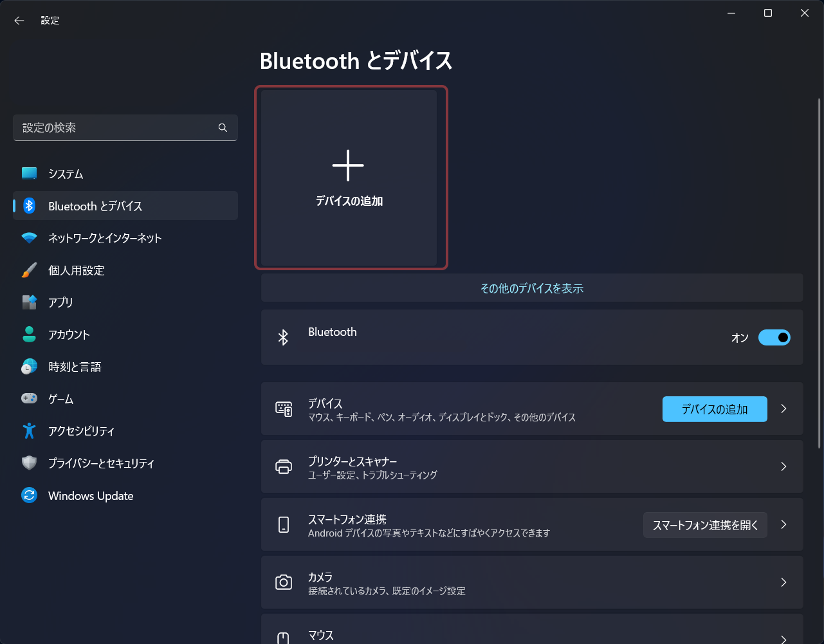Click the ゲーム controller icon
Viewport: 824px width, 644px height.
coord(29,399)
